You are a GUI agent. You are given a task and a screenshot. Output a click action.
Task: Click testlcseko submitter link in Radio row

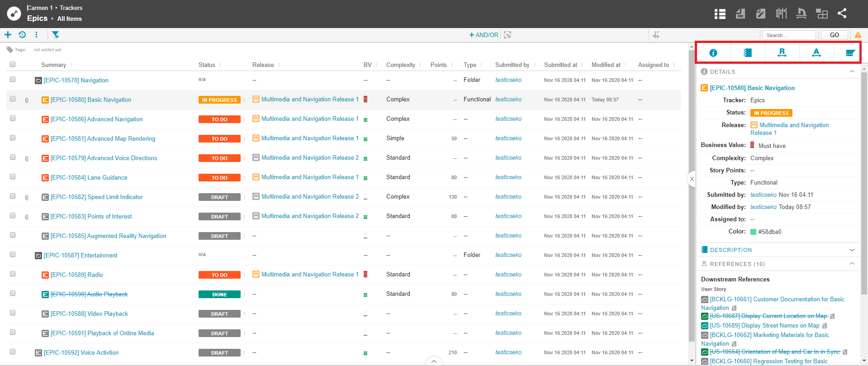(508, 275)
